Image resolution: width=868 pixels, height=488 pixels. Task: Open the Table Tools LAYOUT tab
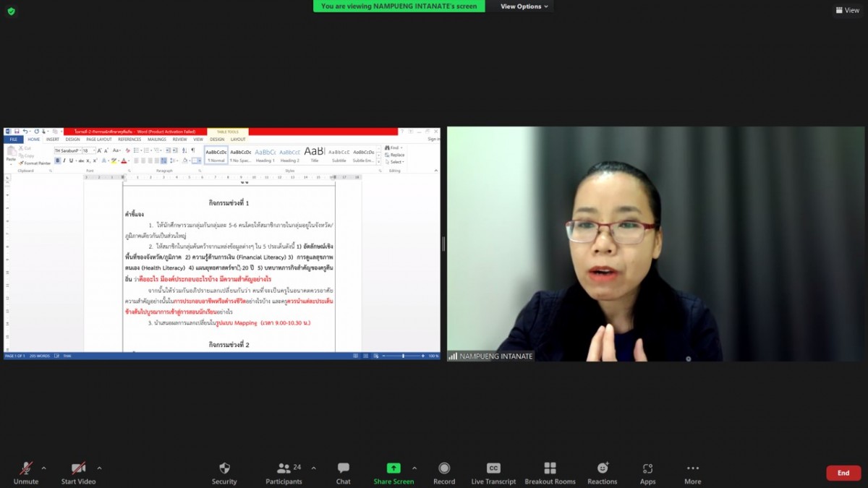coord(238,140)
